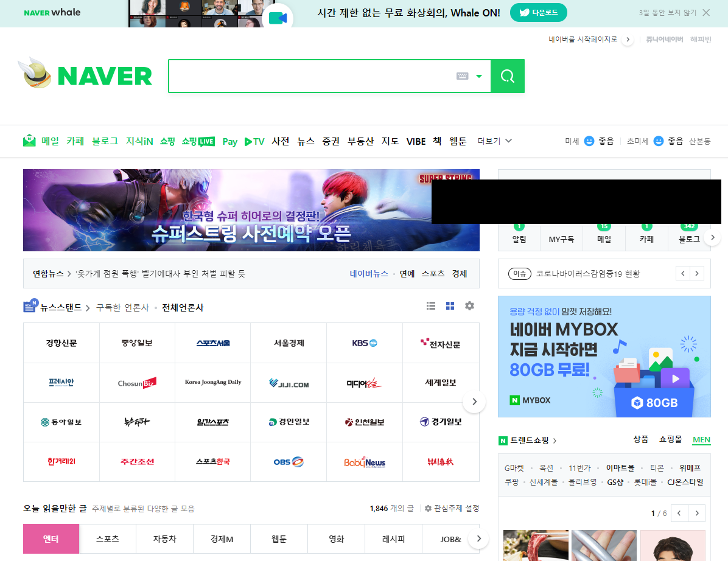Select the 엔터 topic tab
The width and height of the screenshot is (728, 561).
tap(51, 538)
